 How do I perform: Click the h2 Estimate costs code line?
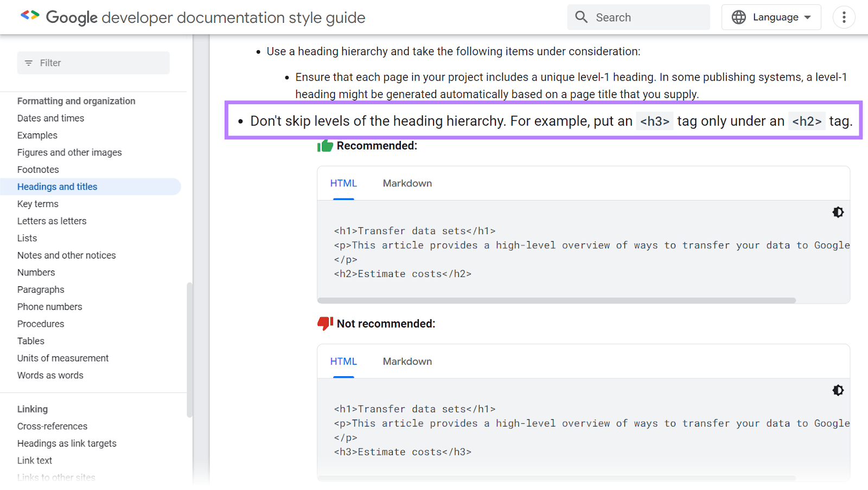tap(403, 274)
